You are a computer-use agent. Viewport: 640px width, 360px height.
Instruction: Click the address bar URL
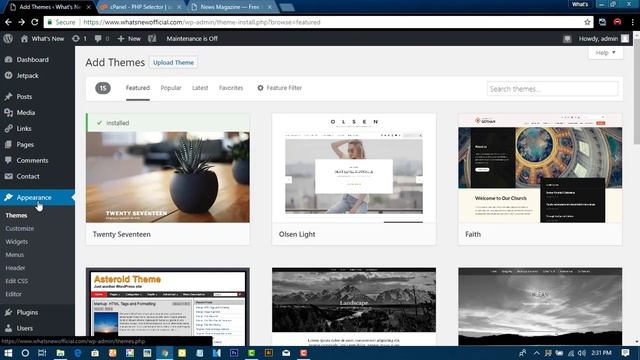pyautogui.click(x=202, y=22)
